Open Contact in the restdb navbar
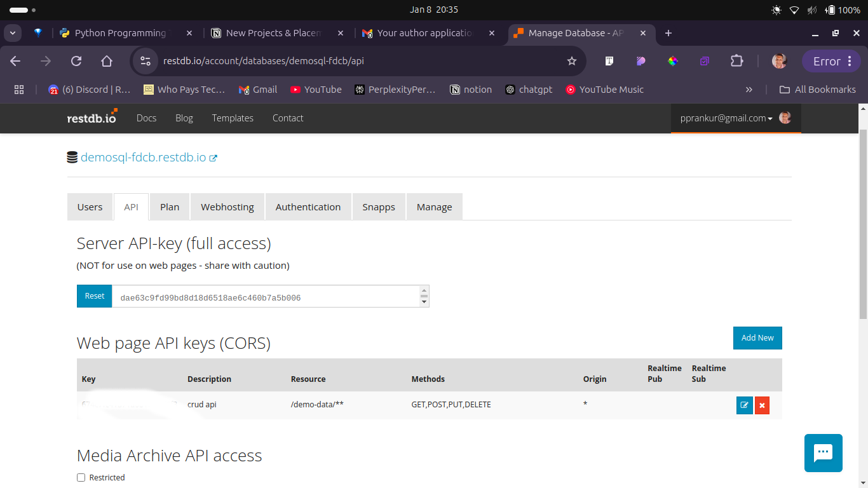 click(x=288, y=118)
